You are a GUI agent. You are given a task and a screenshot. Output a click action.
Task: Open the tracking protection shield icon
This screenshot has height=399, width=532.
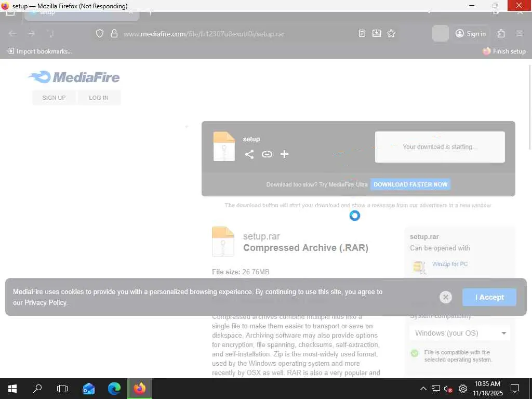99,34
